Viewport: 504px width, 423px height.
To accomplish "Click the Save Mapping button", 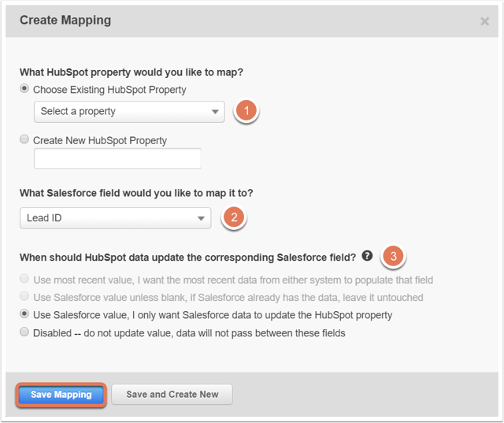I will click(61, 395).
